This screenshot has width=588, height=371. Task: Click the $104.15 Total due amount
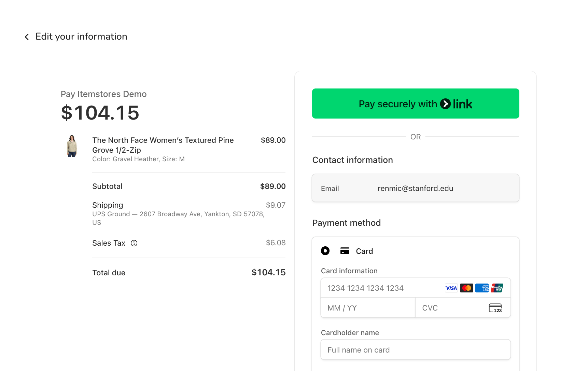268,273
